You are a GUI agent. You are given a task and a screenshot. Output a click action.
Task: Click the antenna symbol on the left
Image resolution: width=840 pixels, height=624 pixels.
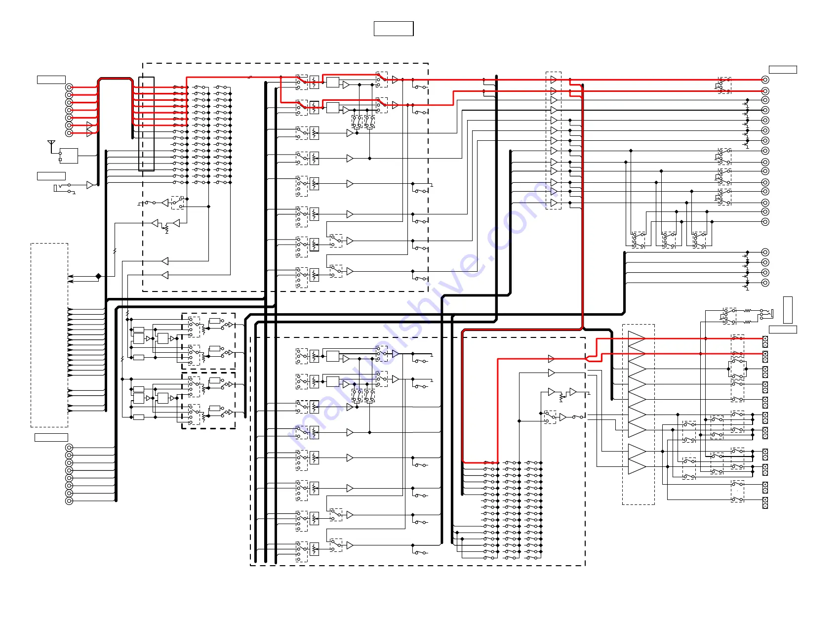[x=51, y=145]
